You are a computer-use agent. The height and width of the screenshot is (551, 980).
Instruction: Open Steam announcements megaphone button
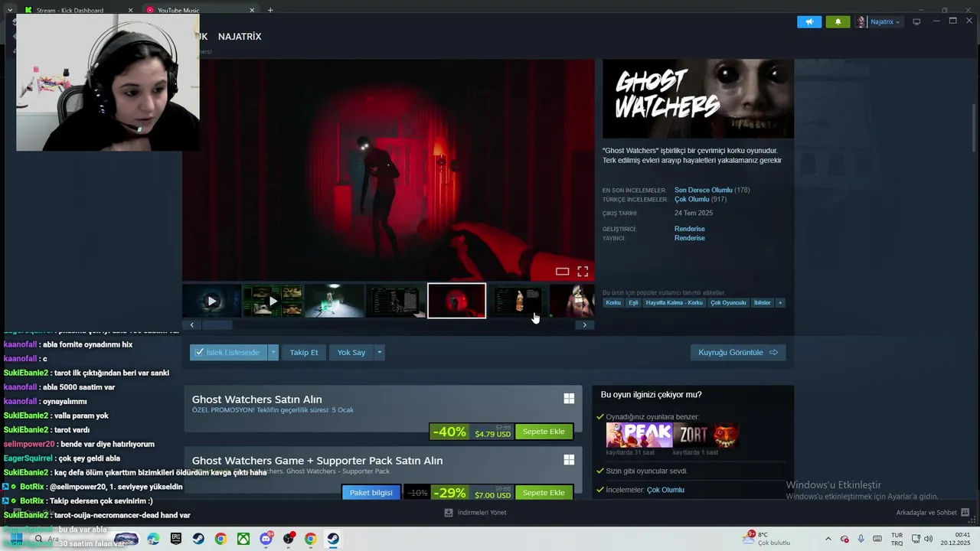pos(808,21)
